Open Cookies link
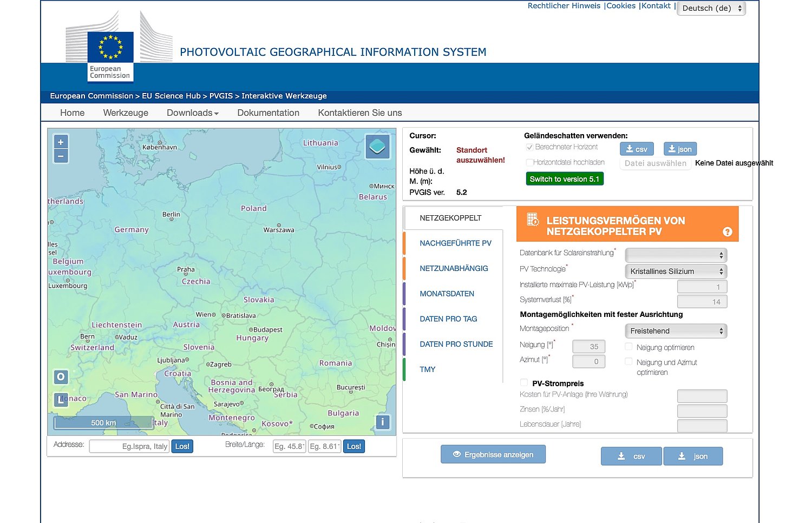The image size is (812, 523). pos(621,6)
